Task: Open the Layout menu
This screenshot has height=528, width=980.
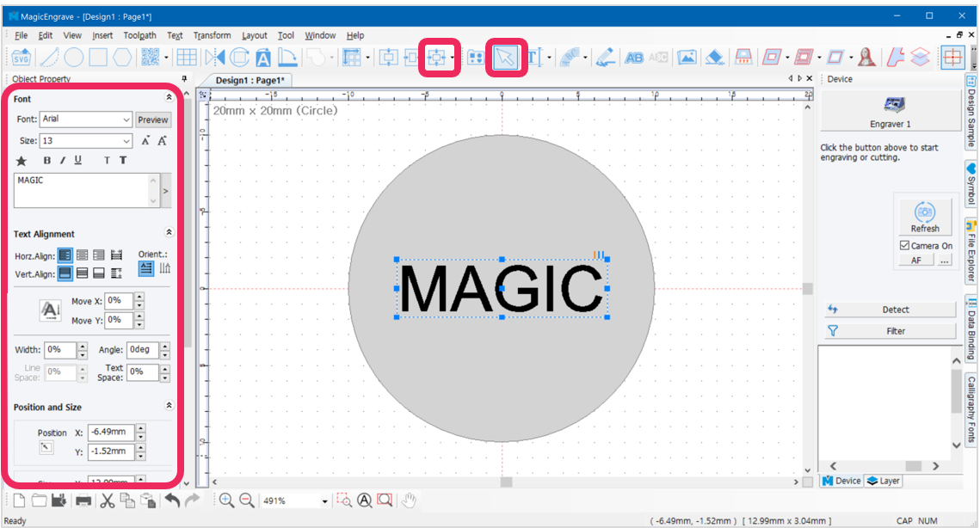Action: coord(255,35)
